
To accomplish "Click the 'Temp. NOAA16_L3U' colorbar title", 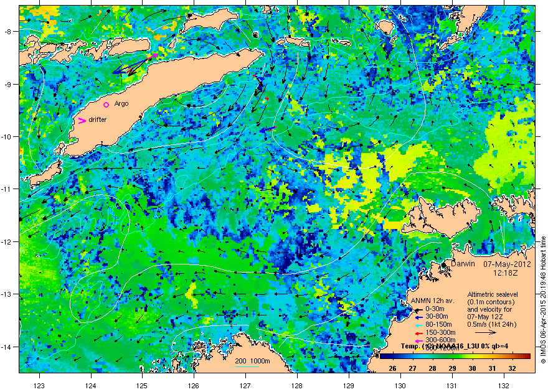I will [x=455, y=347].
